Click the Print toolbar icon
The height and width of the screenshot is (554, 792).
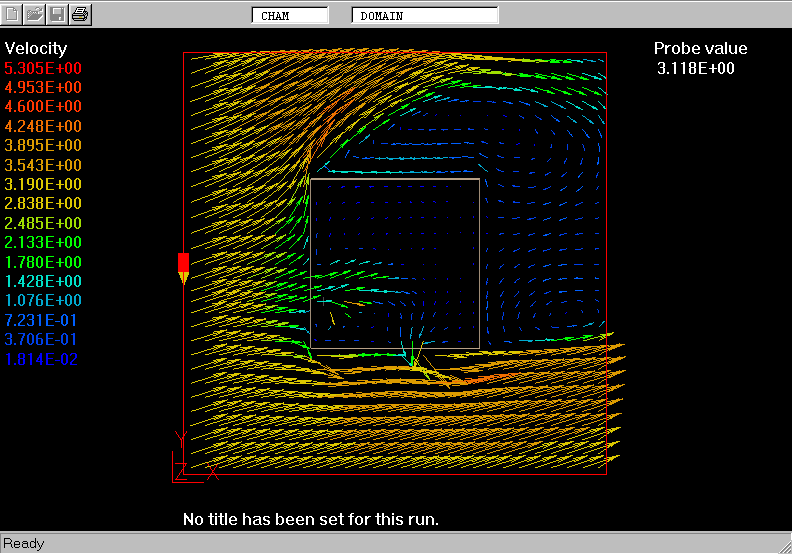tap(80, 14)
